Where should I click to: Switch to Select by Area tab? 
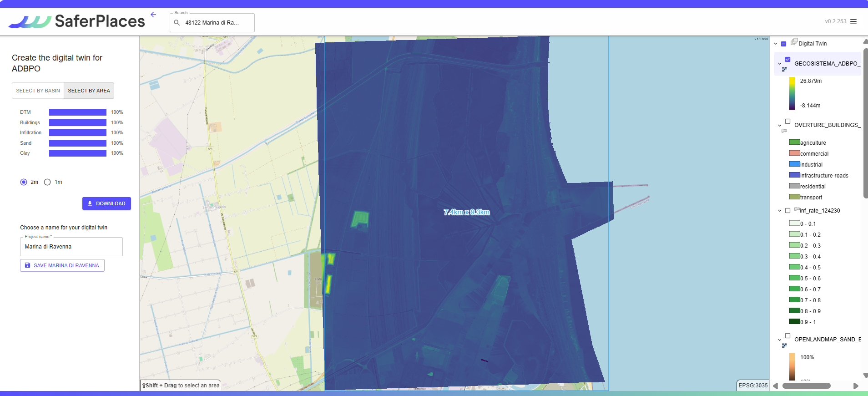pyautogui.click(x=89, y=91)
